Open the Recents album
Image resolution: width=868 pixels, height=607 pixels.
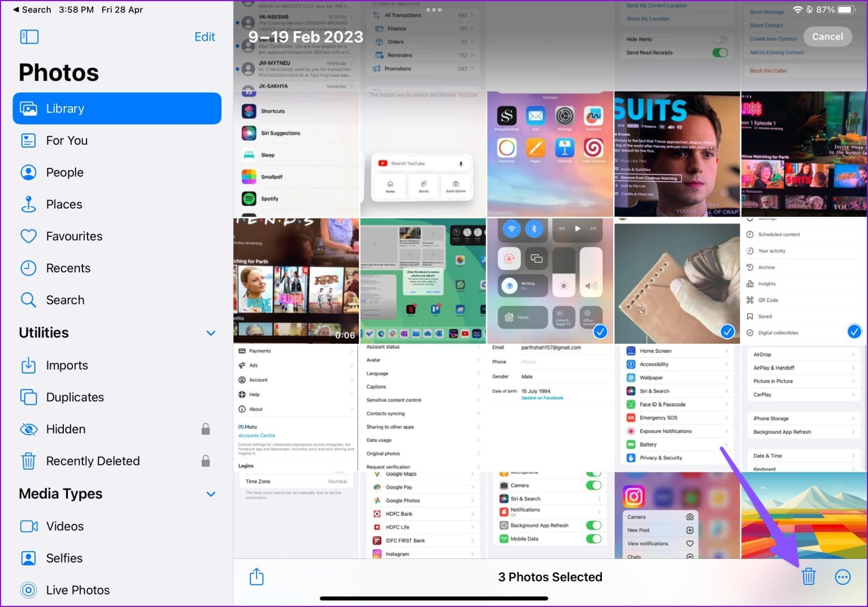117,268
